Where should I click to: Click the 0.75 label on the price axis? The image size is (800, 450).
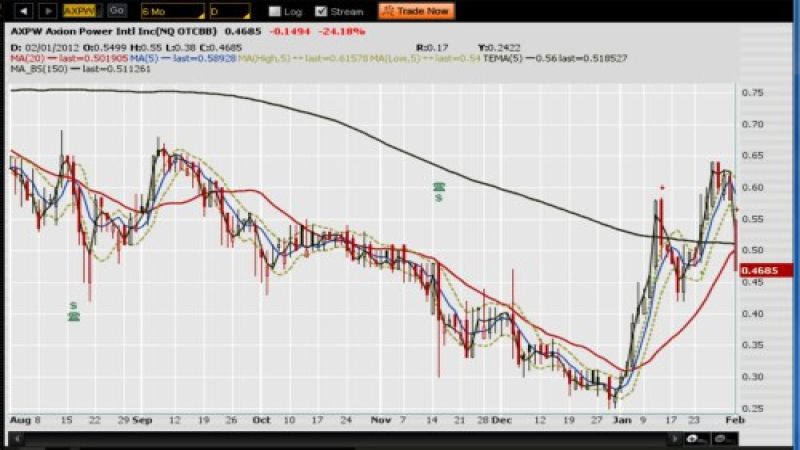pyautogui.click(x=753, y=93)
